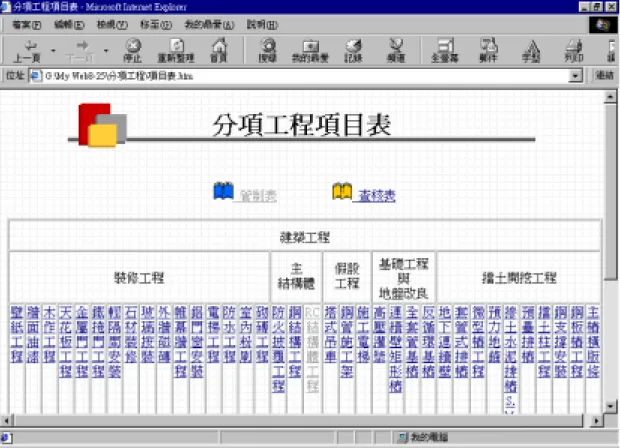Open the 我的最愛(A) menu
This screenshot has height=448, width=620.
(x=210, y=25)
